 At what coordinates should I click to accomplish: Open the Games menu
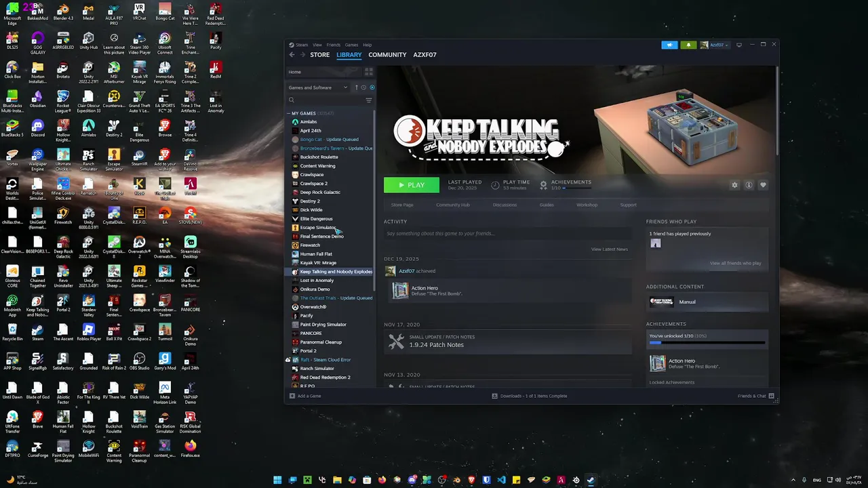click(x=351, y=45)
